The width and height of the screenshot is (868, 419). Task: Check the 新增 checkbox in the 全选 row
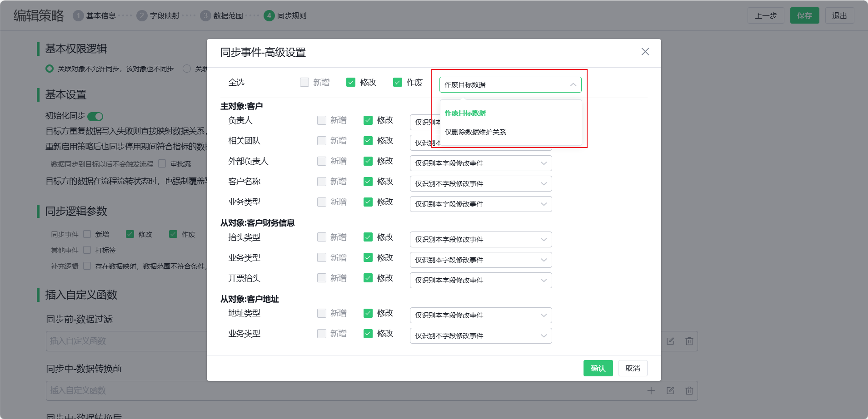(x=304, y=82)
